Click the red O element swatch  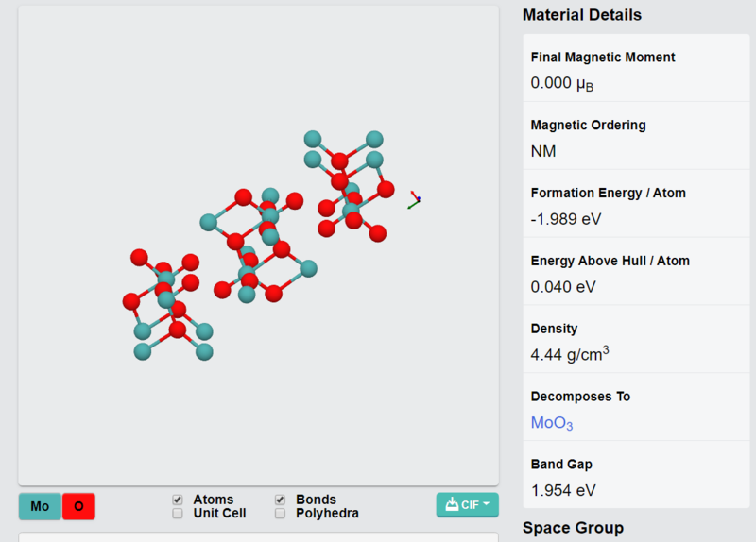[78, 506]
